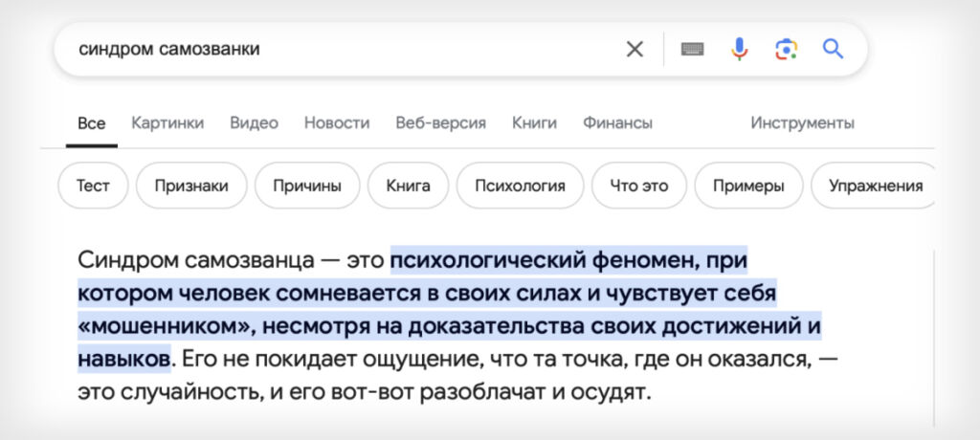The width and height of the screenshot is (980, 440).
Task: Start voice search with microphone icon
Action: pyautogui.click(x=739, y=49)
